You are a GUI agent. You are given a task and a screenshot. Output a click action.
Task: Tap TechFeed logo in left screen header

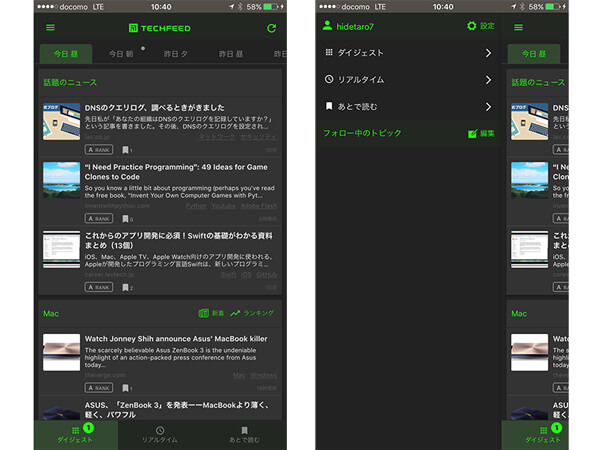160,28
